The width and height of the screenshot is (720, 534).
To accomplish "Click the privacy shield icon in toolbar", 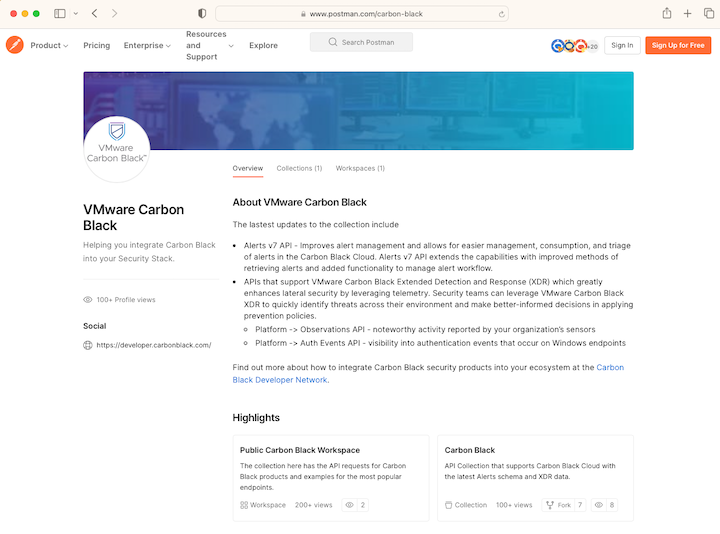I will point(202,14).
